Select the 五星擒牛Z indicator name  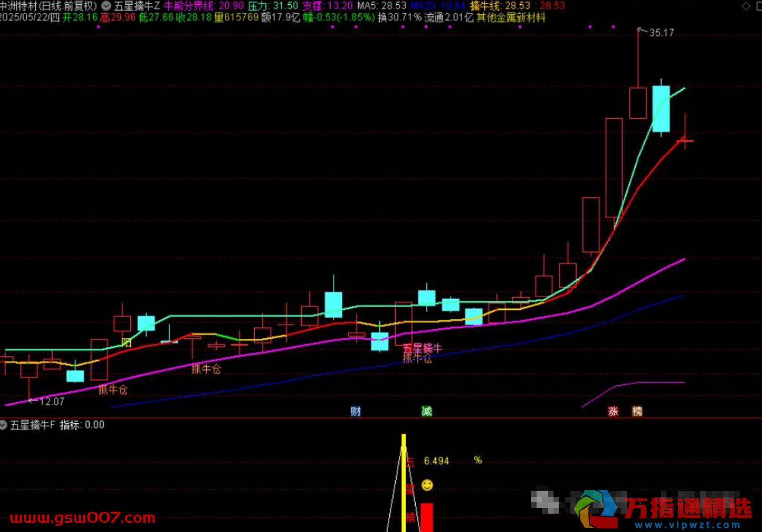coord(137,6)
